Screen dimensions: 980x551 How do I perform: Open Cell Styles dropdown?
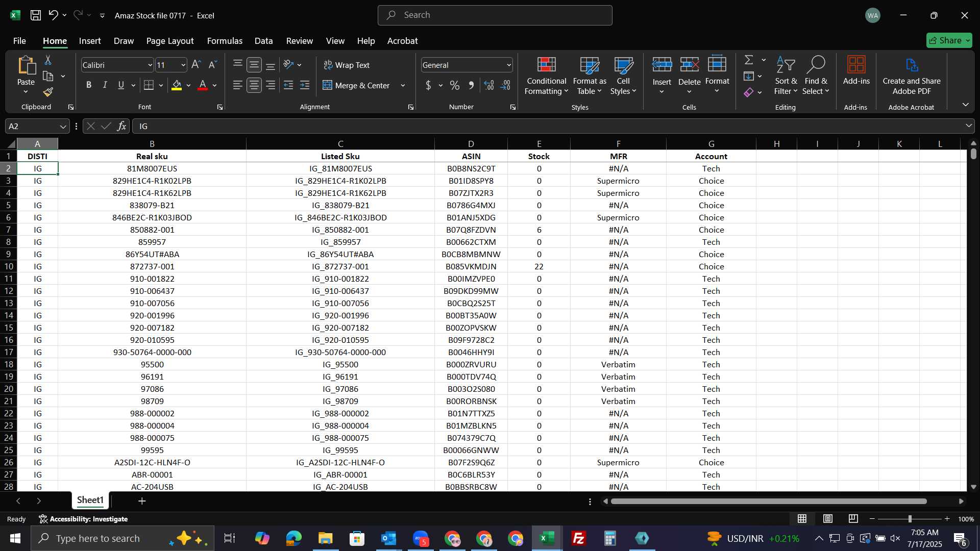[x=623, y=76]
